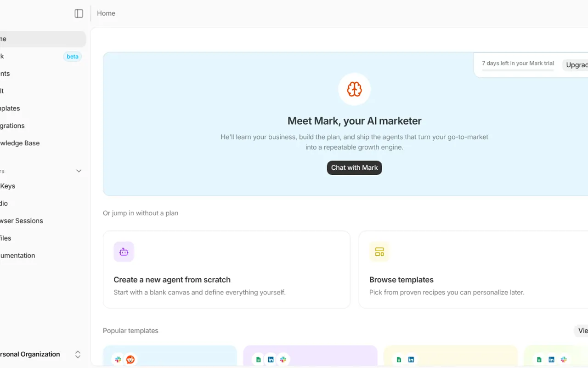Click the Upgrade button
The image size is (588, 368).
575,65
